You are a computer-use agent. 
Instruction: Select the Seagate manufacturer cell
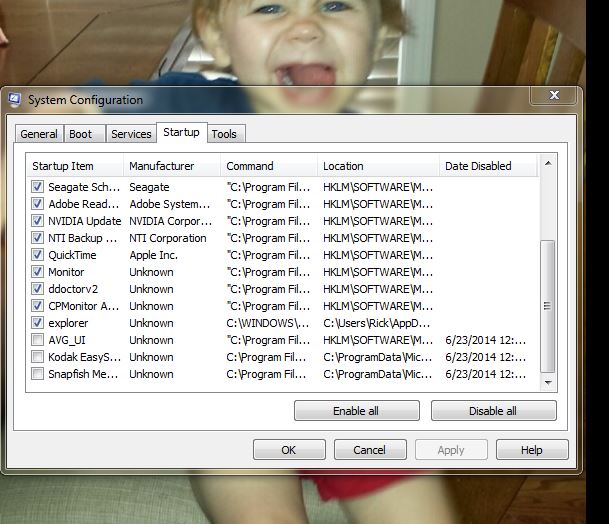[150, 187]
